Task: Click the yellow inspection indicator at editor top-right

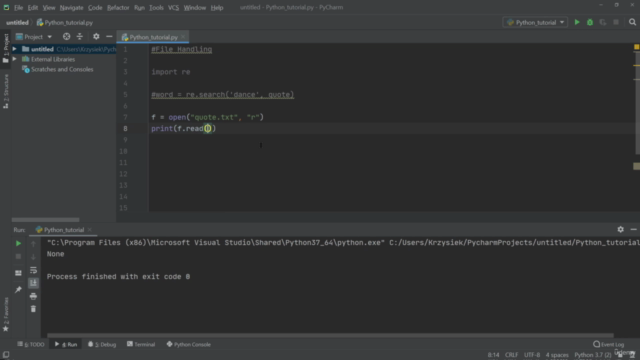Action: 636,47
